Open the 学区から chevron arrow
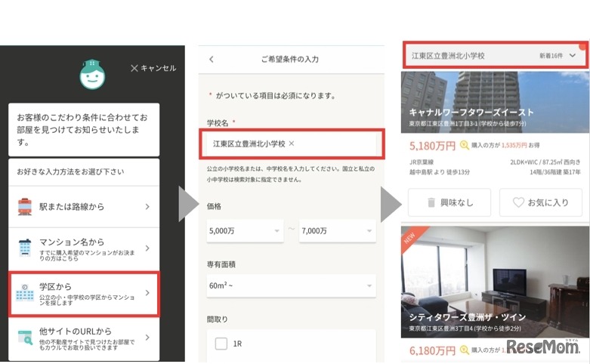This screenshot has width=590, height=364. pos(147,292)
